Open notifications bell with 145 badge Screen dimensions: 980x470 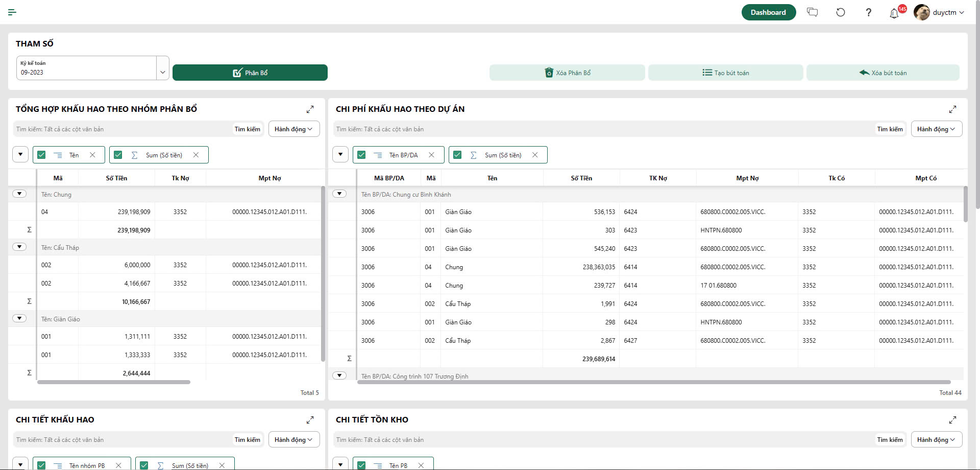[x=894, y=13]
